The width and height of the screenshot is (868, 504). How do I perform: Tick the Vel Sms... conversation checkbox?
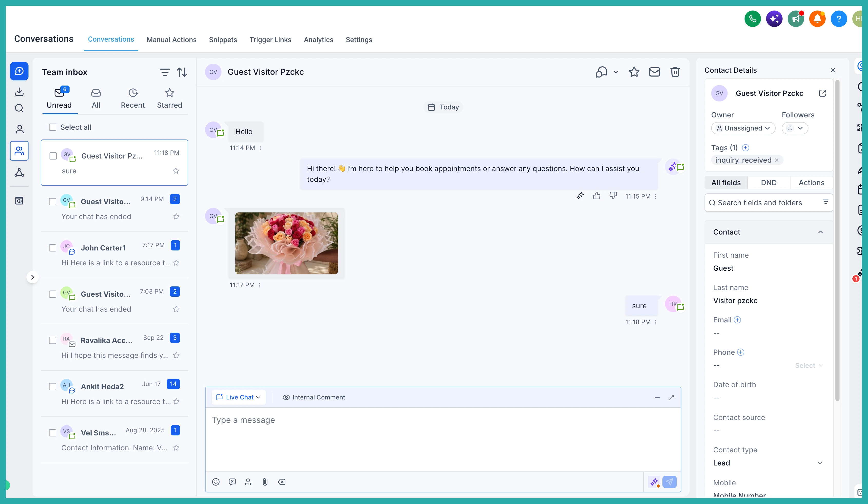pos(52,433)
